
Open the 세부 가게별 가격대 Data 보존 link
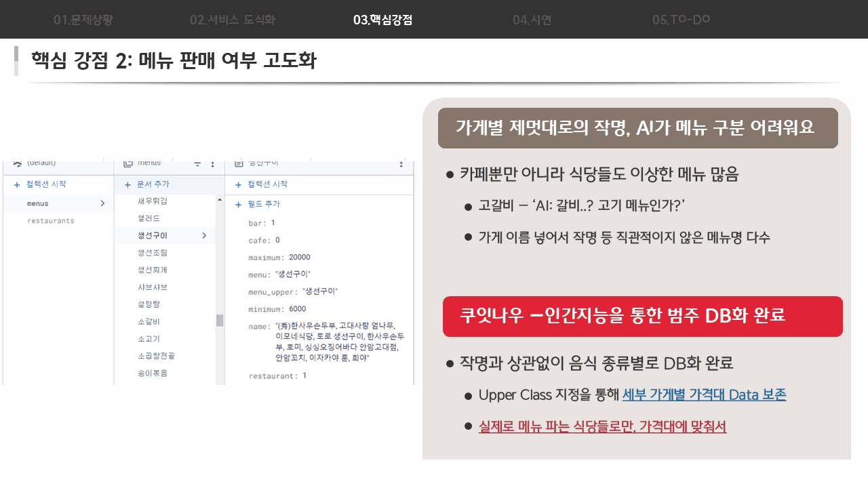[x=704, y=394]
